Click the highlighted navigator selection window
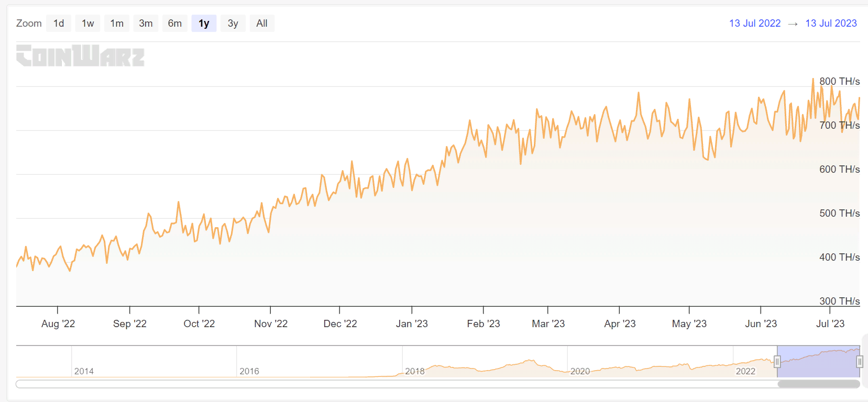 818,362
